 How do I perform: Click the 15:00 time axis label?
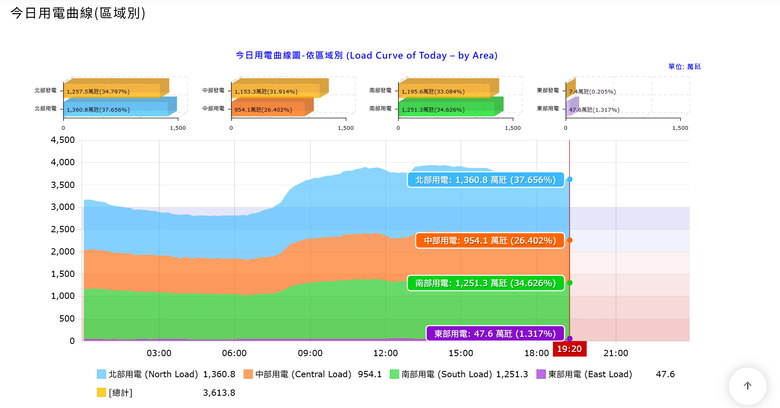[x=461, y=353]
